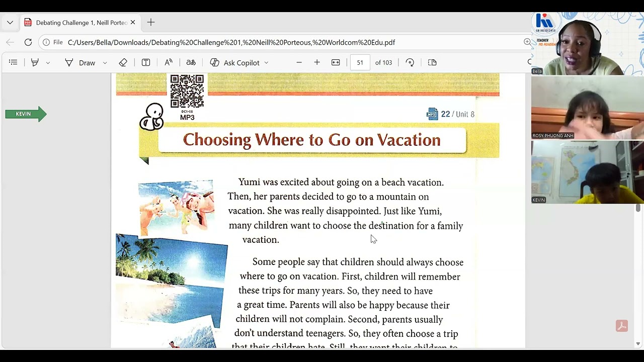Click "Some people say" paragraph start
Viewport: 644px width, 362px height.
pos(286,262)
